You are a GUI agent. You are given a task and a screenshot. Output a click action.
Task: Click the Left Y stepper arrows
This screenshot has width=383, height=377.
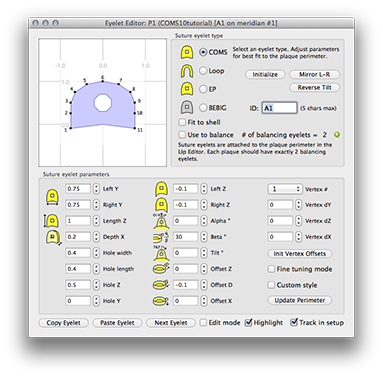(96, 189)
